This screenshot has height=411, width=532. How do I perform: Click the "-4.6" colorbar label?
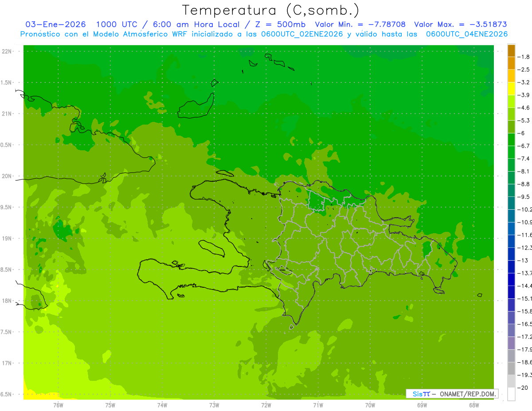tap(524, 108)
